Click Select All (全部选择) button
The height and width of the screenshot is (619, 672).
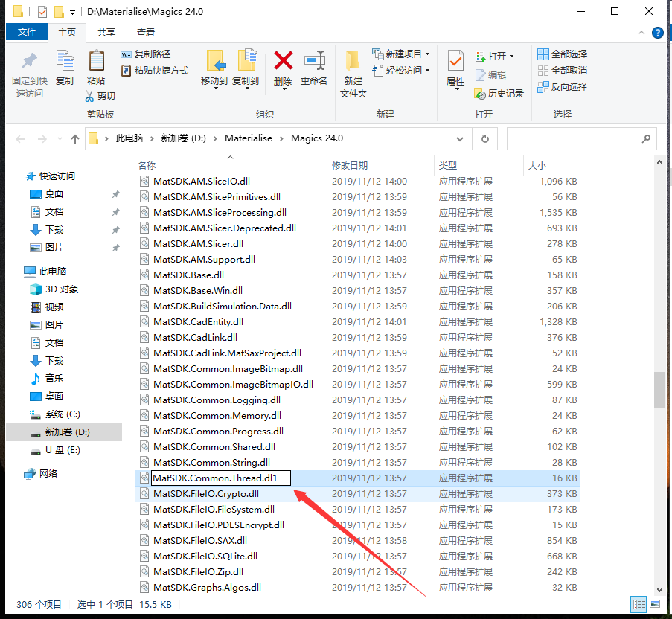tap(563, 54)
